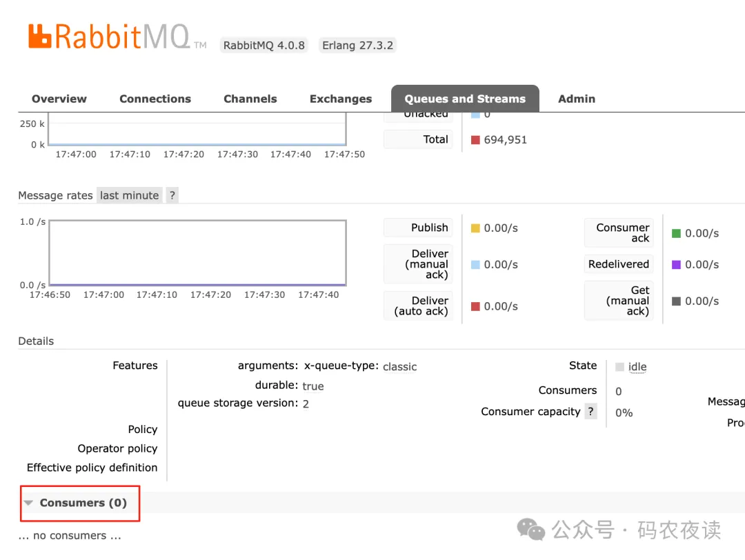Click the Redelivered 0.00/s rate value
The width and height of the screenshot is (745, 560).
coord(702,265)
